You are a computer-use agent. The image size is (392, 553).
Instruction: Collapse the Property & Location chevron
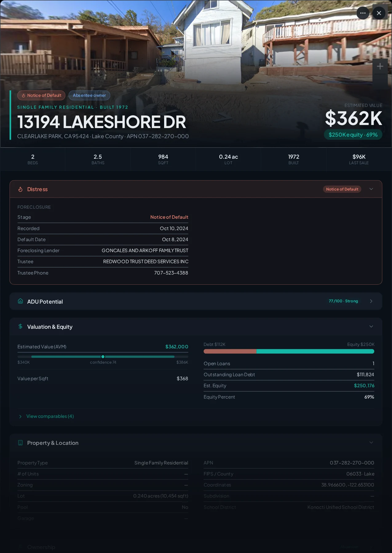click(371, 443)
